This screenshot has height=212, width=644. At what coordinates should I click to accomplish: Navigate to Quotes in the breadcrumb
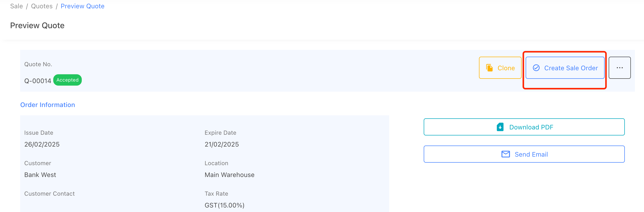point(42,6)
